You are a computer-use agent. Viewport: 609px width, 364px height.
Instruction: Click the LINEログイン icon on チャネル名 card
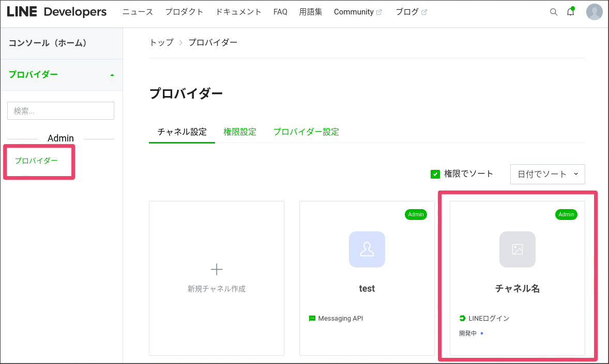click(x=462, y=318)
